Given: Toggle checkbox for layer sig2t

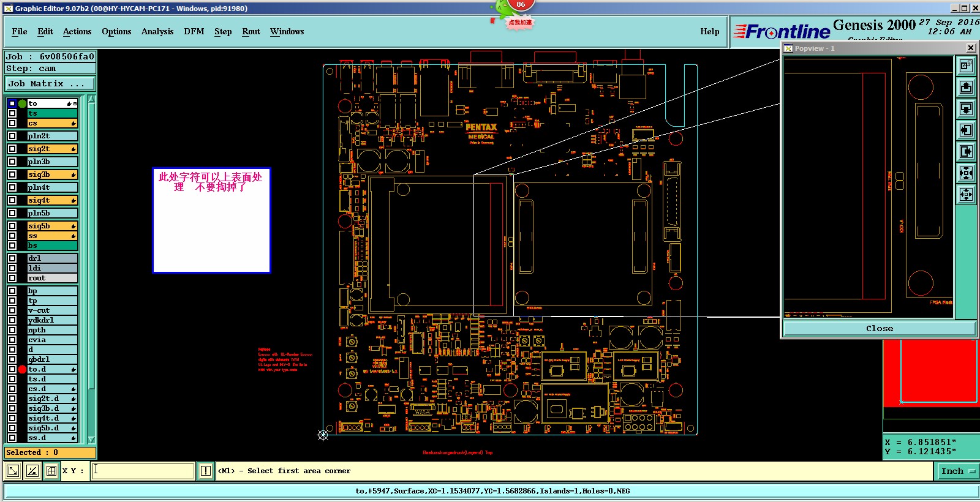Looking at the screenshot, I should click(x=12, y=149).
